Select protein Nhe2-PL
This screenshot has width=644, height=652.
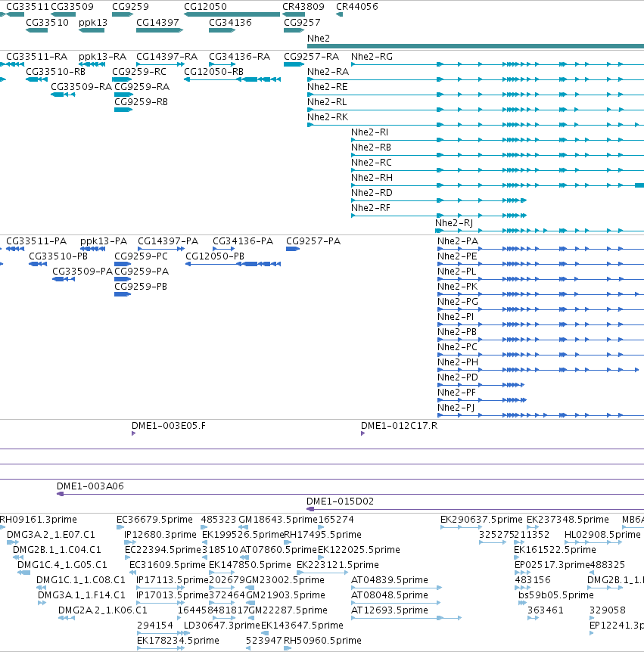coord(456,272)
